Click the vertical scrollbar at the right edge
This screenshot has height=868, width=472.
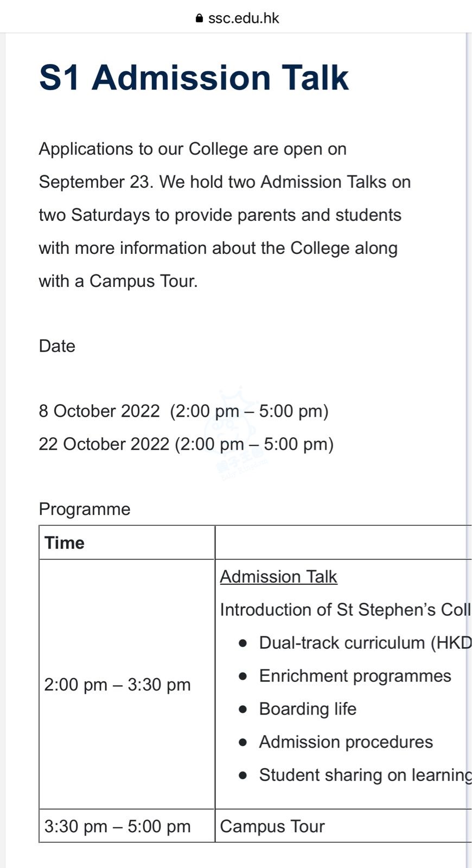[467, 434]
